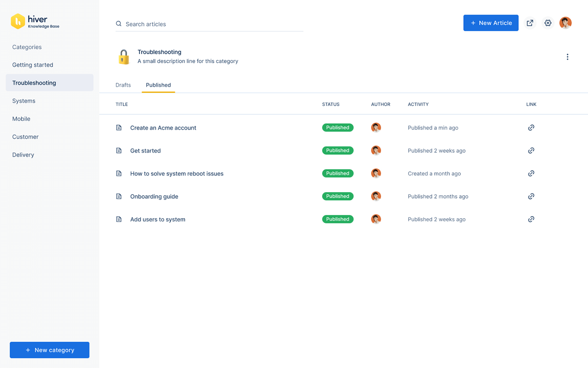Click the STATUS column header
Screen dimensions: 588x368
(x=331, y=104)
